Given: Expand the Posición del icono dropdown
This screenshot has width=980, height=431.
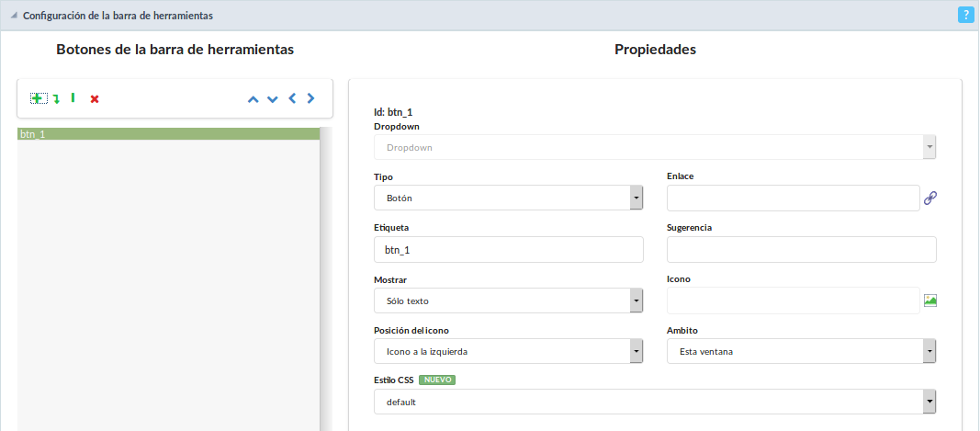Looking at the screenshot, I should [508, 351].
